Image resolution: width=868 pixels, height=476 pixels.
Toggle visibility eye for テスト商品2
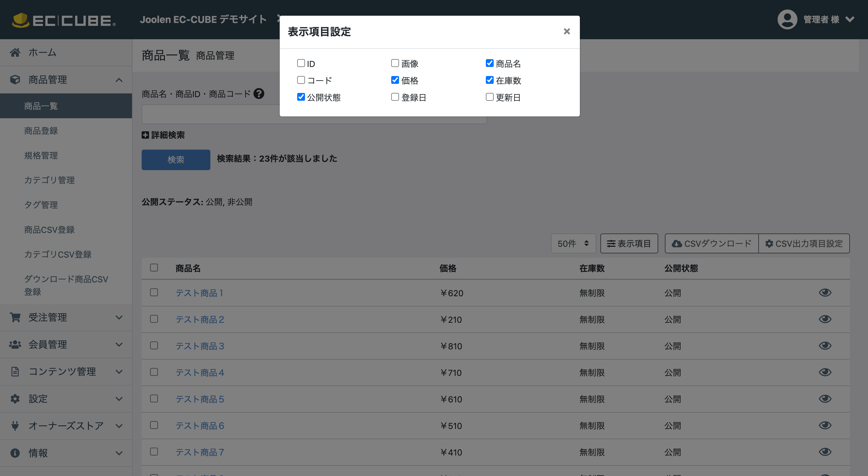point(825,319)
